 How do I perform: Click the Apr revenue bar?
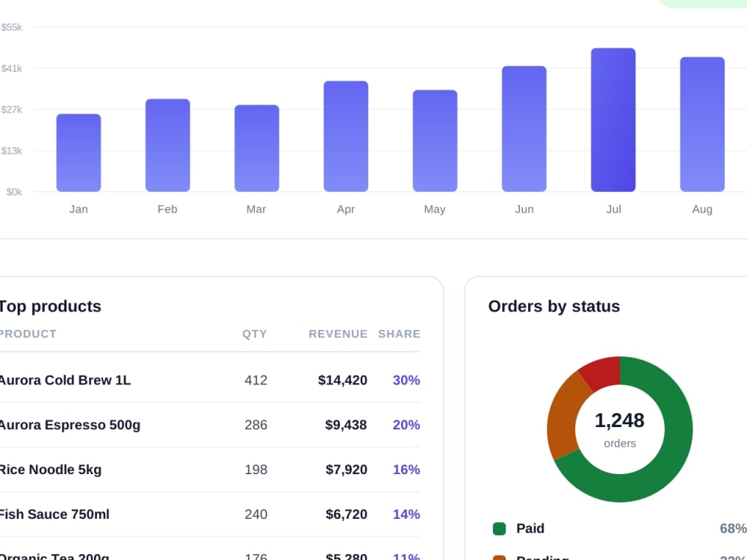coord(346,136)
